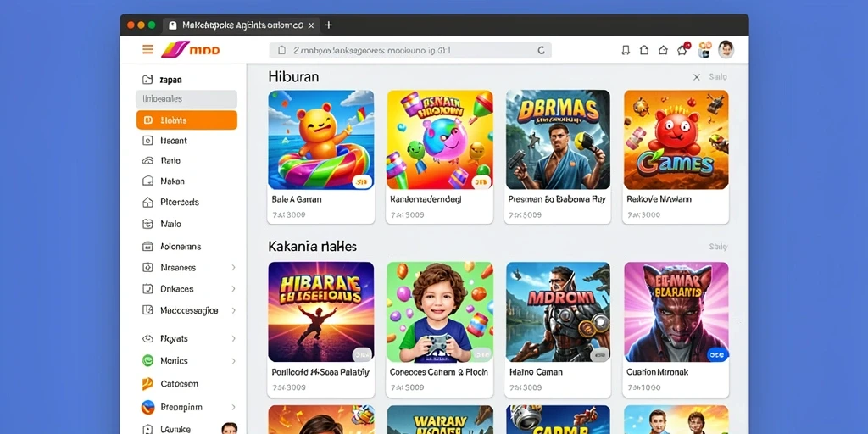
Task: Click the Aolonenans sidebar icon
Action: [x=147, y=247]
